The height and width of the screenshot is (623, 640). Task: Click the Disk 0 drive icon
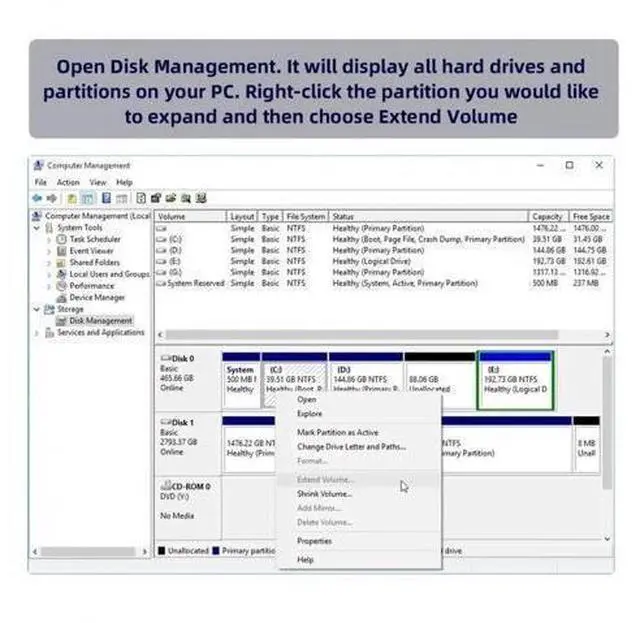pyautogui.click(x=166, y=358)
